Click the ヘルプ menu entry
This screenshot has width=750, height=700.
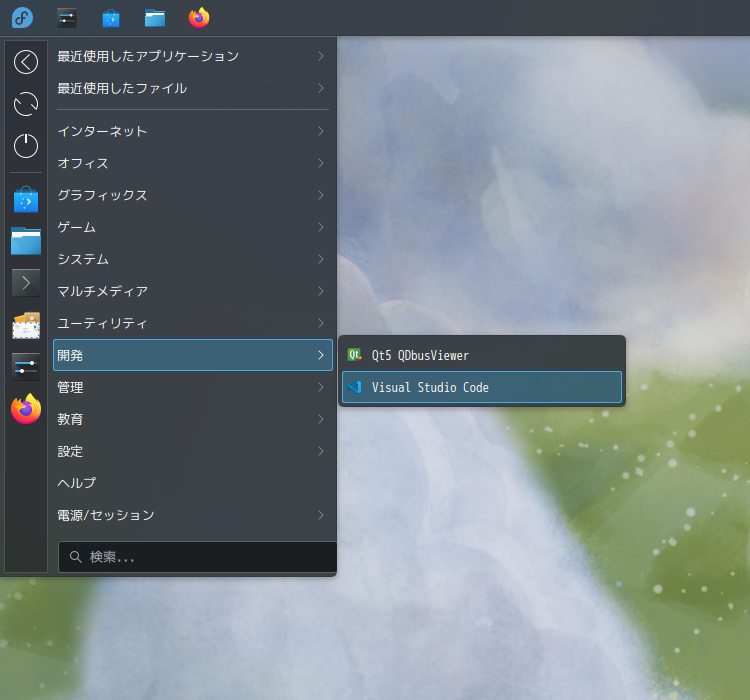click(193, 483)
